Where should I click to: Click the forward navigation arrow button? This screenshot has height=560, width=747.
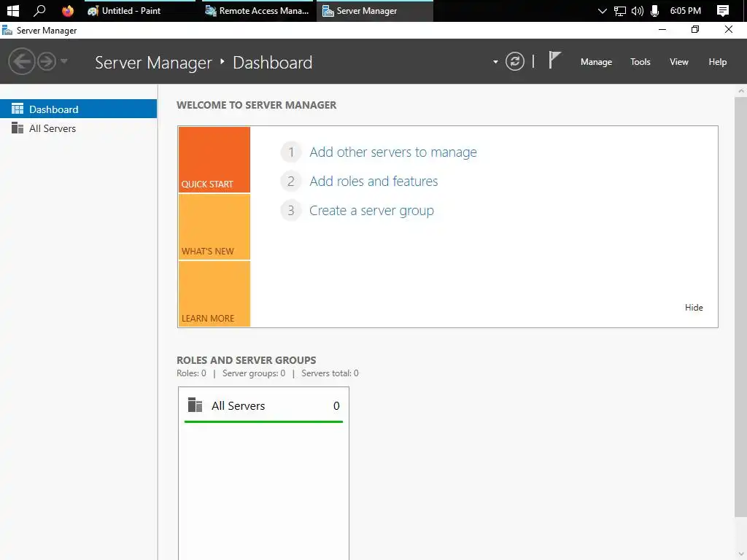[47, 61]
